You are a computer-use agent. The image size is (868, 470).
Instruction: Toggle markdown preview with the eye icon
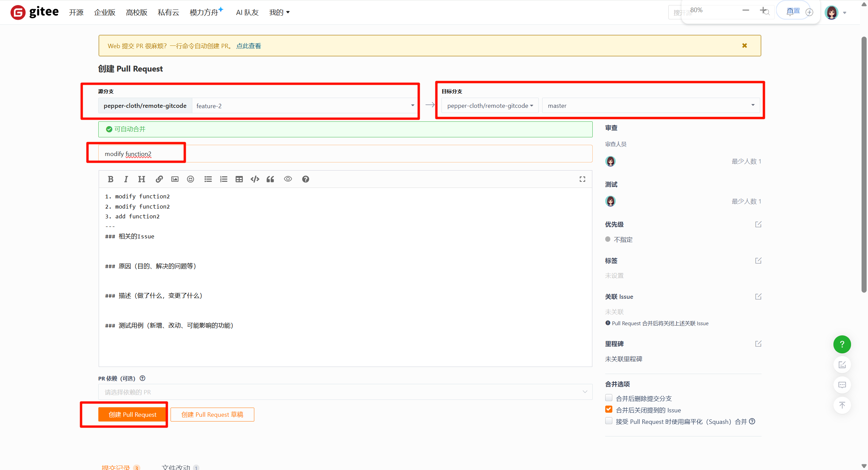tap(288, 179)
